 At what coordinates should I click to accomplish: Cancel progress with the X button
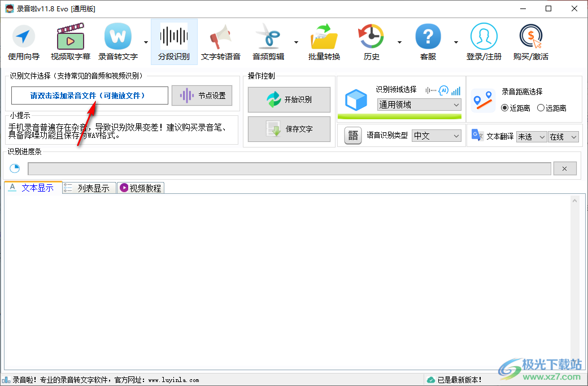565,169
